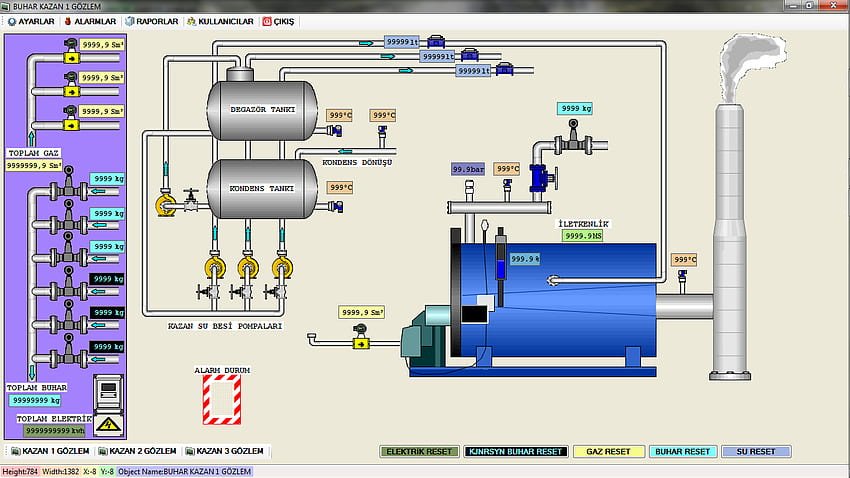850x478 pixels.
Task: Click the İLETKENLİK conductivity value field
Action: tap(583, 236)
